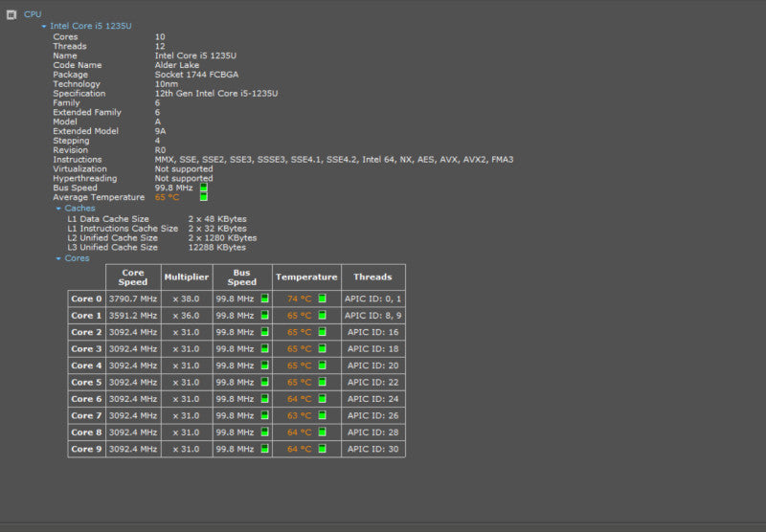This screenshot has height=532, width=766.
Task: Click the Core 3 temperature graph icon
Action: (x=323, y=348)
